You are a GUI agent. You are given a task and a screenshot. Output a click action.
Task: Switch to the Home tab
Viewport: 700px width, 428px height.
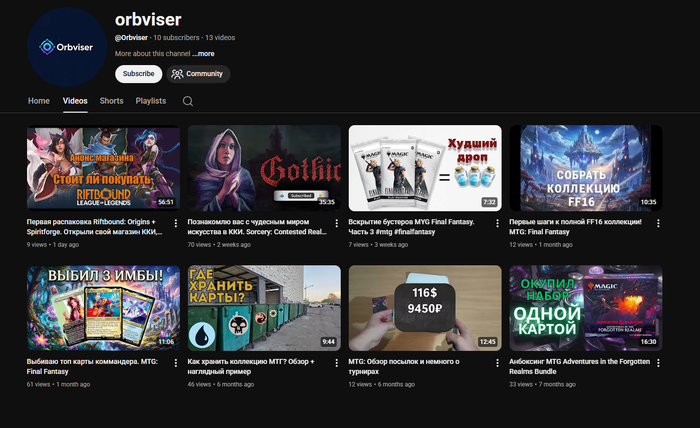(x=39, y=101)
